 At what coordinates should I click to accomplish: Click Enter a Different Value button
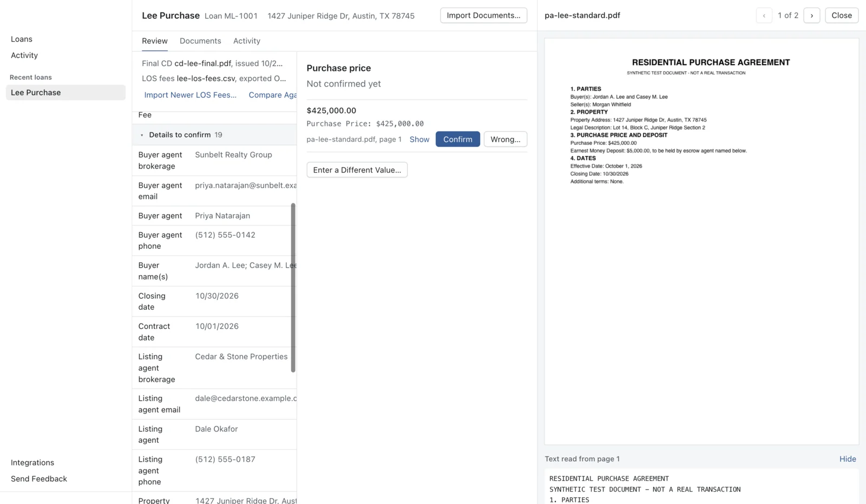click(x=357, y=170)
